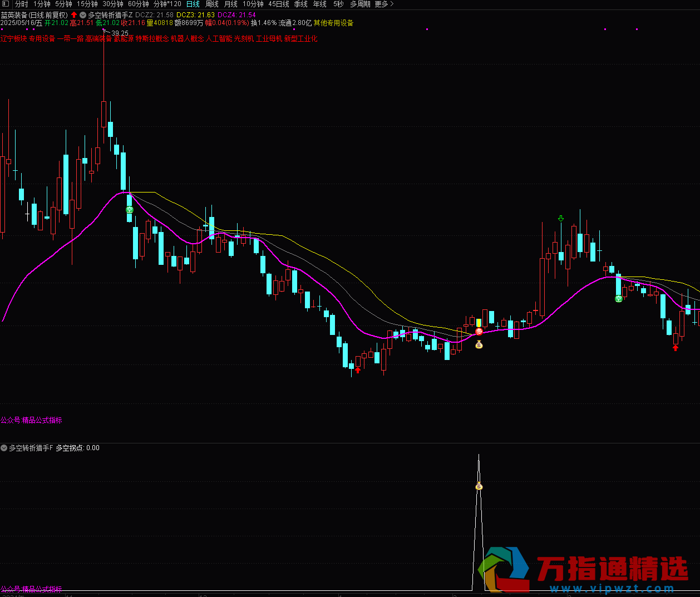
Task: Click the red up arrow under the lowest candle
Action: coord(358,369)
